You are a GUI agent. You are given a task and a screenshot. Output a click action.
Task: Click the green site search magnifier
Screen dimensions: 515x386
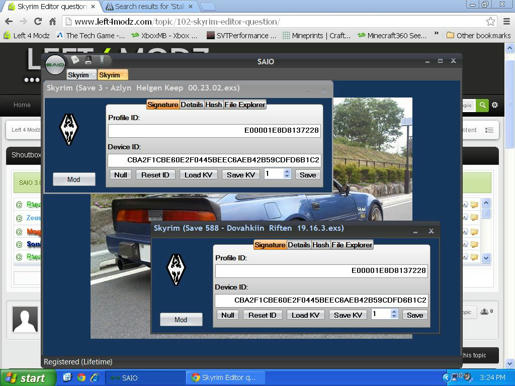(482, 105)
